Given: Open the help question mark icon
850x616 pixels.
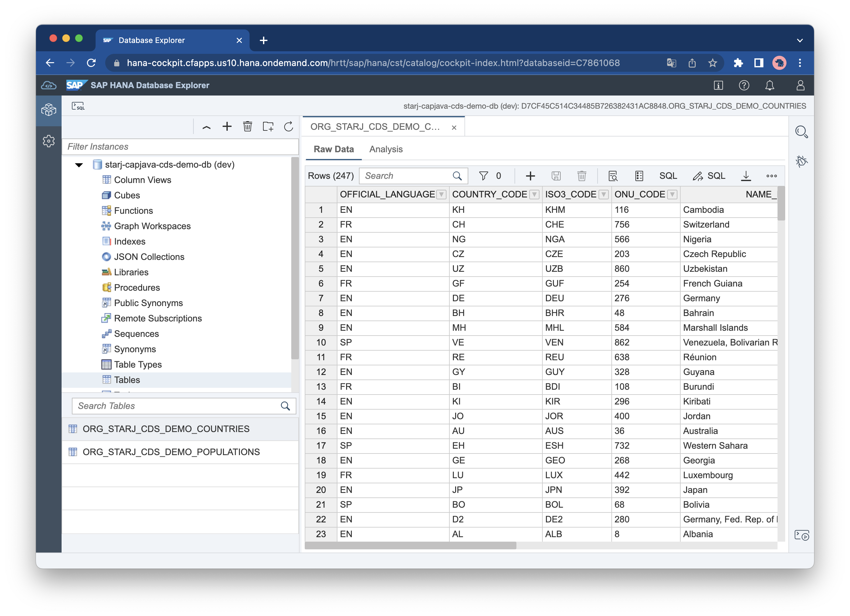Looking at the screenshot, I should click(744, 85).
